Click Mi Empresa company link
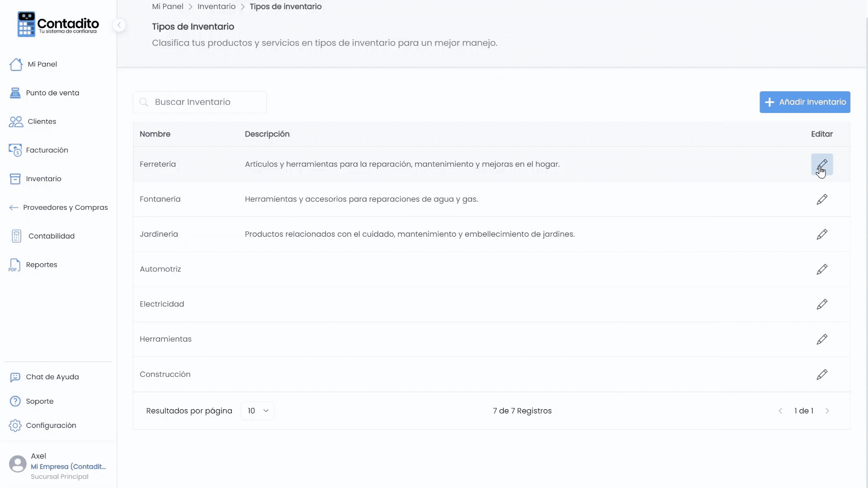The height and width of the screenshot is (488, 868). coord(68,466)
